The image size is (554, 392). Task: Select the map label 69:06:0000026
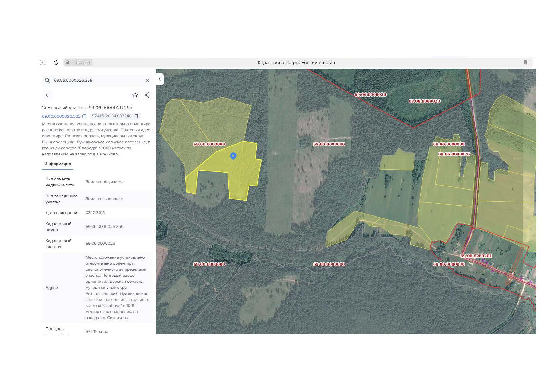tap(454, 154)
